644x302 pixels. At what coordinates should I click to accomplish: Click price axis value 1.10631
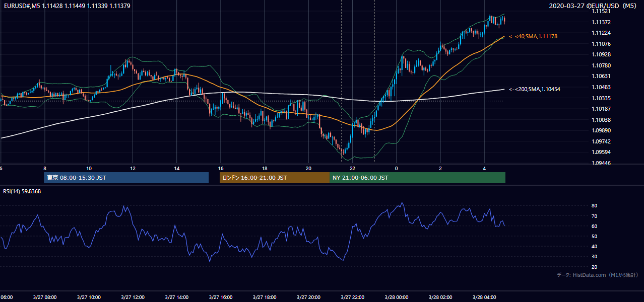601,76
